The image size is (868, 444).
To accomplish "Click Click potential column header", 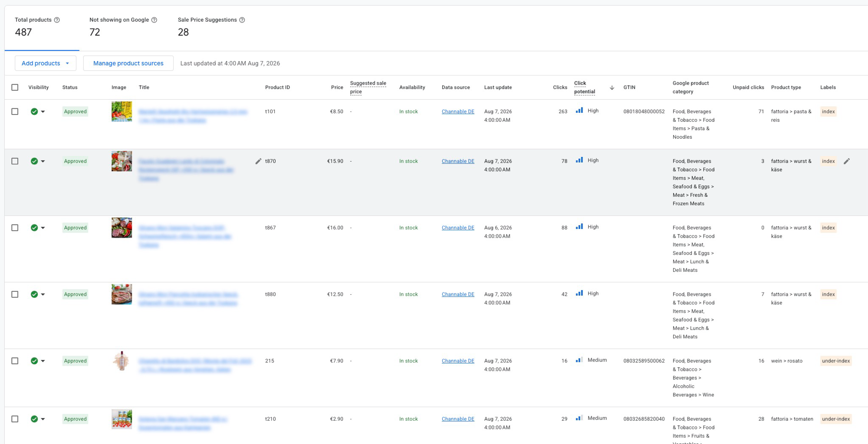I will point(585,88).
